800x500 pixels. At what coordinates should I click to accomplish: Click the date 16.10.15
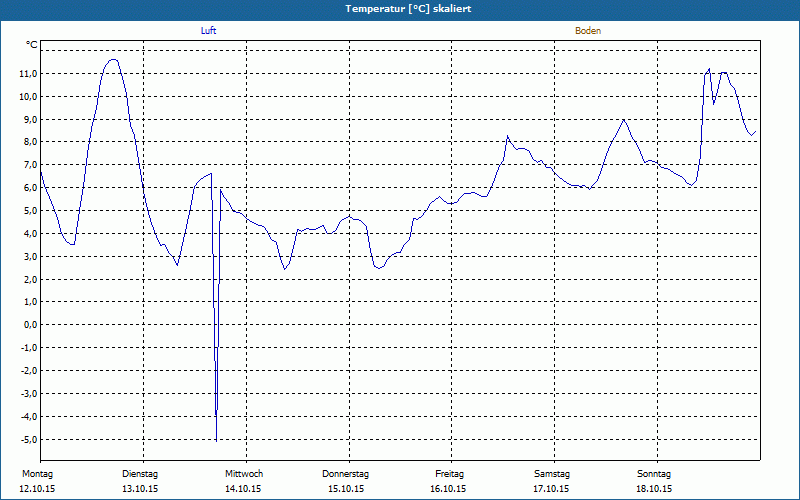[448, 489]
